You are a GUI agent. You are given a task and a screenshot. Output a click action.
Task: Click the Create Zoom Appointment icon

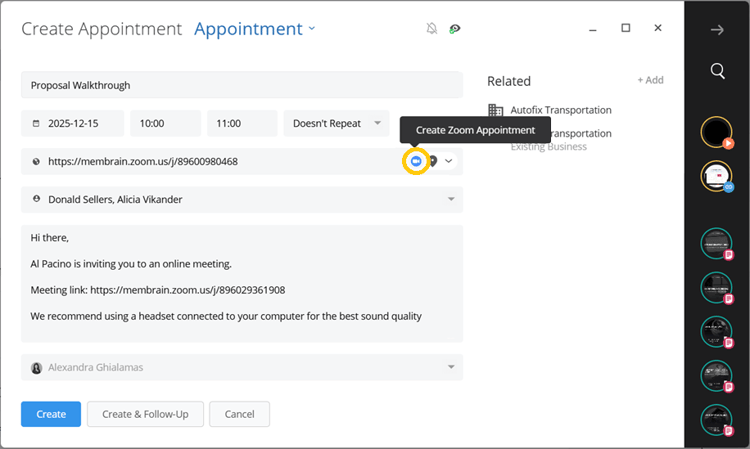(415, 161)
